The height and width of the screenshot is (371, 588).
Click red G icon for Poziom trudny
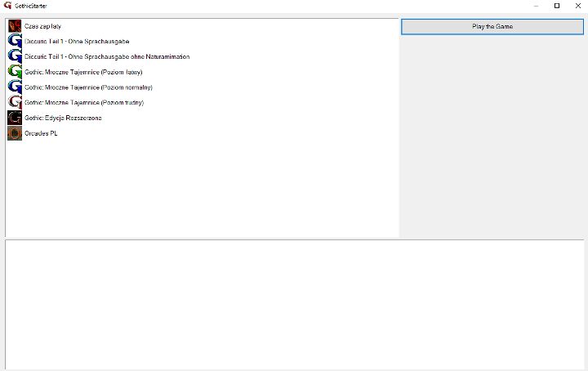tap(15, 102)
